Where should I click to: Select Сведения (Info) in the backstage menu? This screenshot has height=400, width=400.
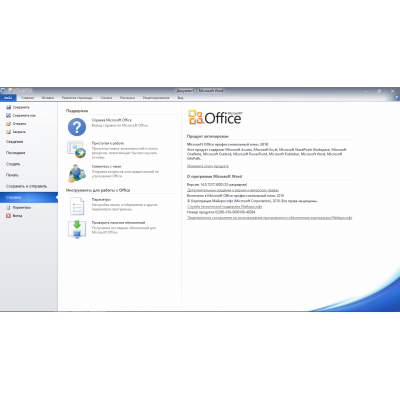pos(15,142)
